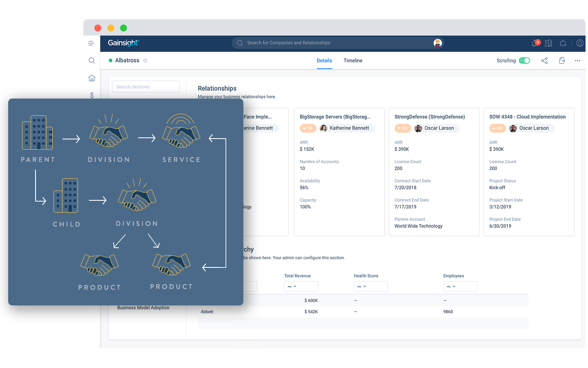Expand the Health Score filter dropdown

tap(370, 287)
